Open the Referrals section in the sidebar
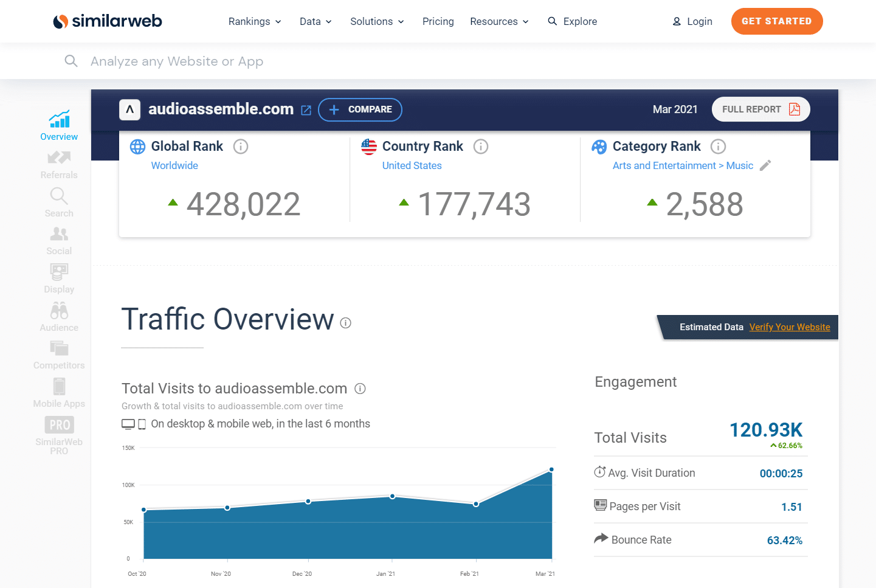 coord(58,164)
